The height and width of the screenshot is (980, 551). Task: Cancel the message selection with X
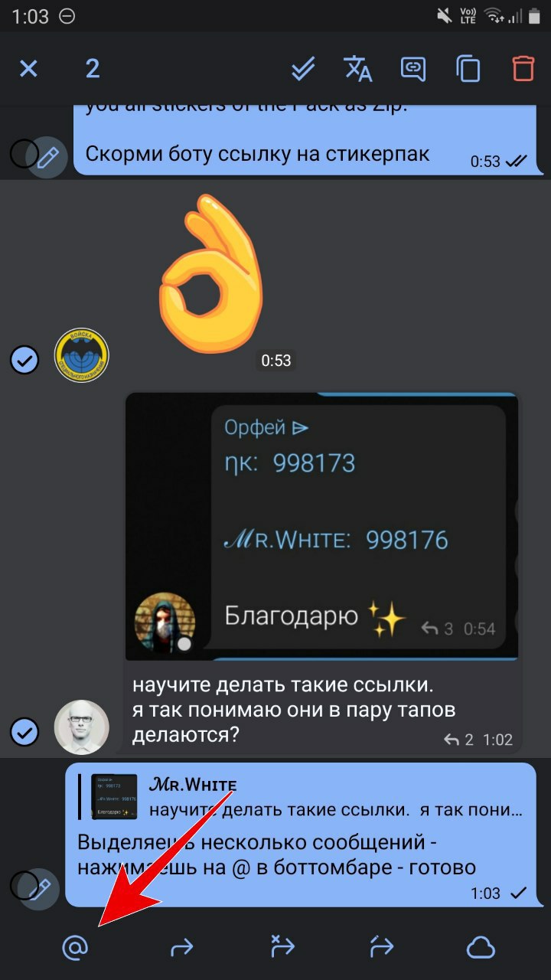pos(28,69)
